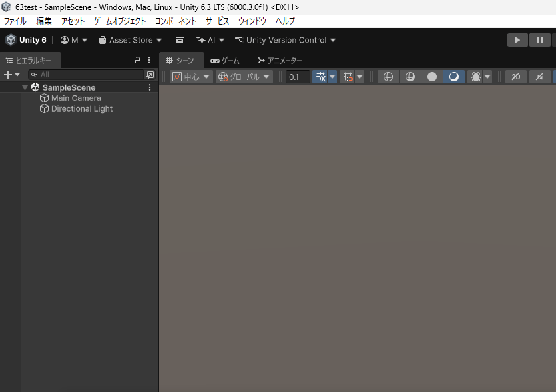Open the Asset Store dropdown
Screen dimensions: 556x392
[x=131, y=40]
